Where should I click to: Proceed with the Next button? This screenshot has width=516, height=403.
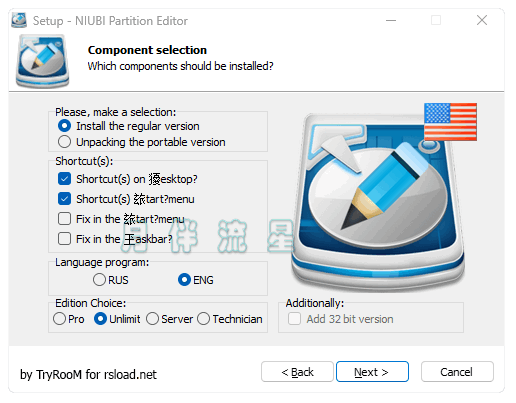pos(372,372)
